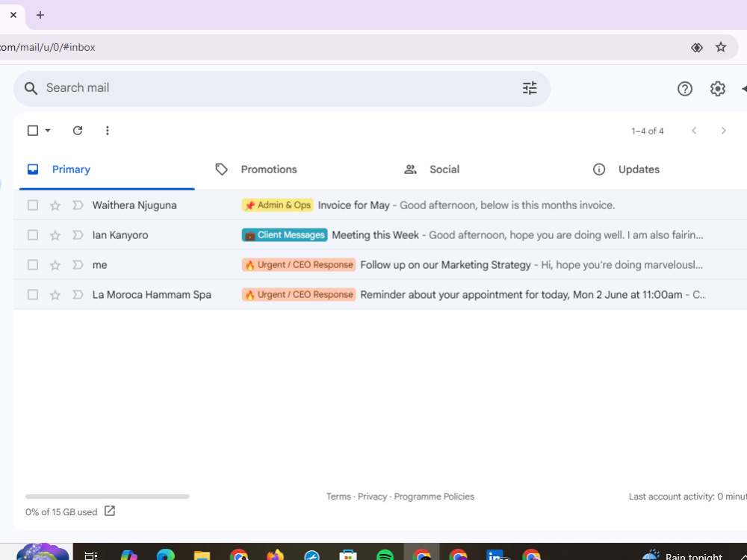
Task: Click sender name Ian Kanyoro
Action: 120,235
